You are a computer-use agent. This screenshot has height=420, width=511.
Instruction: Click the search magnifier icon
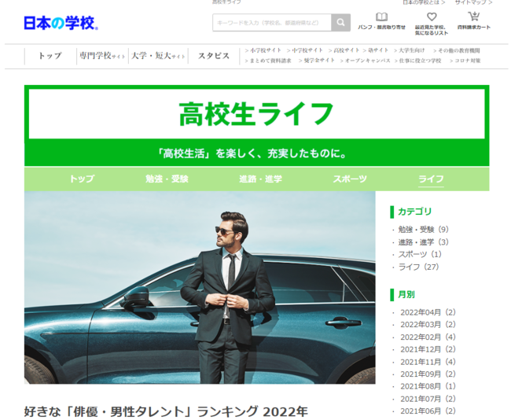(340, 23)
